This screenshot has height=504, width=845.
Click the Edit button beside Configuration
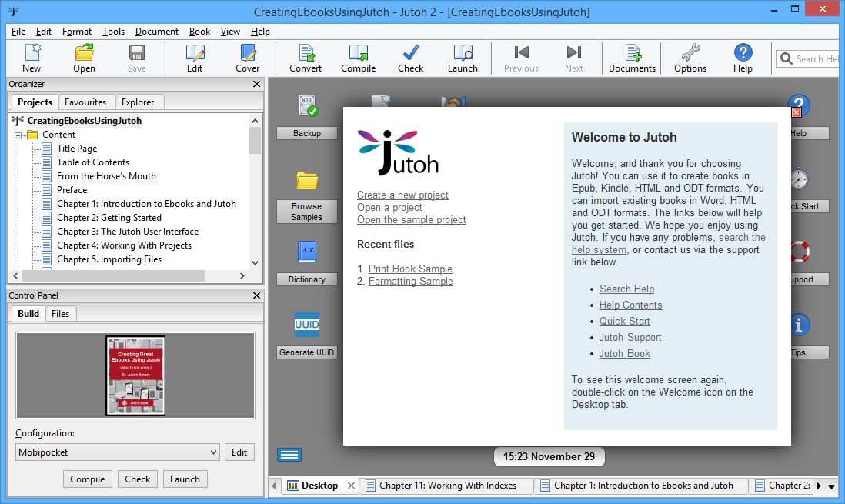click(x=239, y=452)
